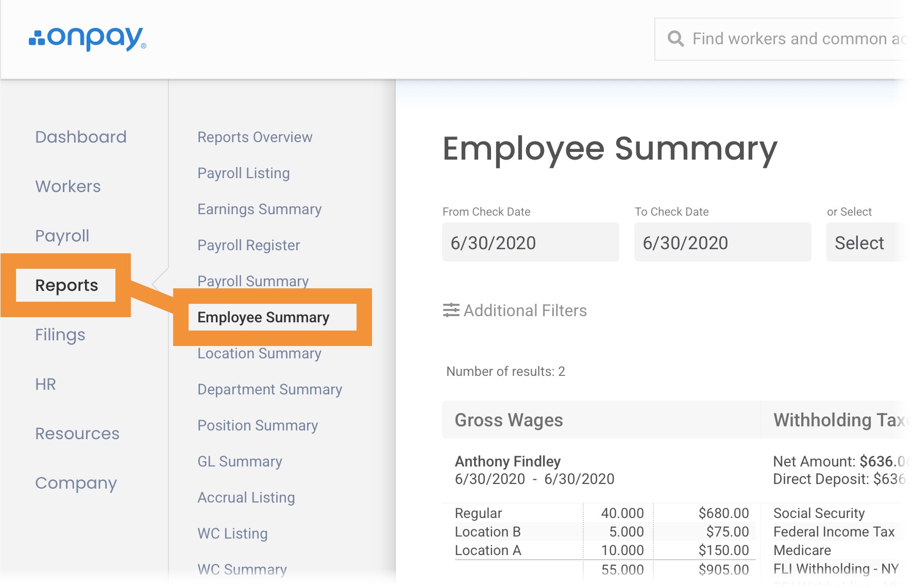This screenshot has height=588, width=913.
Task: Open the Payroll Listing report
Action: 243,173
